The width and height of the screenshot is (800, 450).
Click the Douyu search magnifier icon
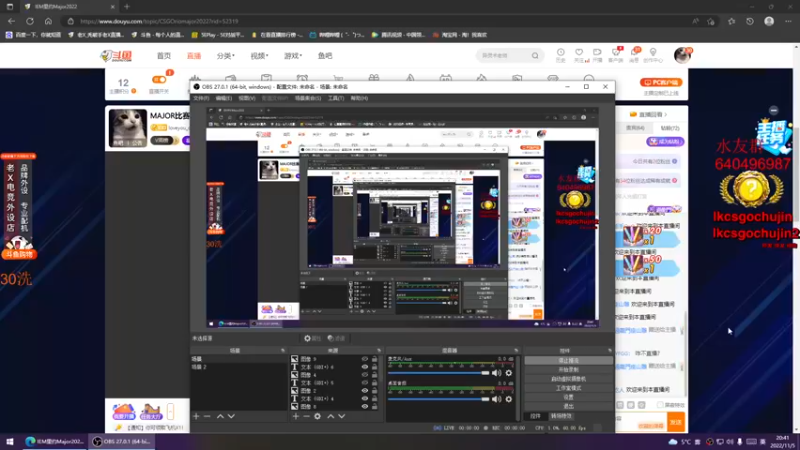coord(535,56)
